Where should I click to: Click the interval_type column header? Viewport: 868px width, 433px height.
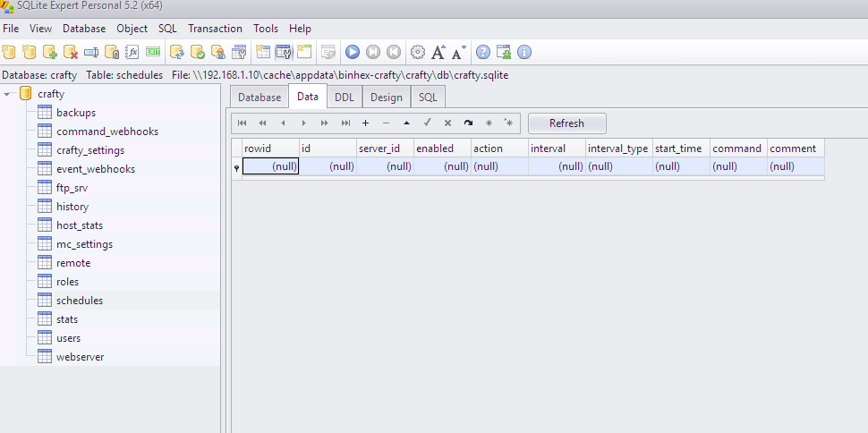[619, 149]
